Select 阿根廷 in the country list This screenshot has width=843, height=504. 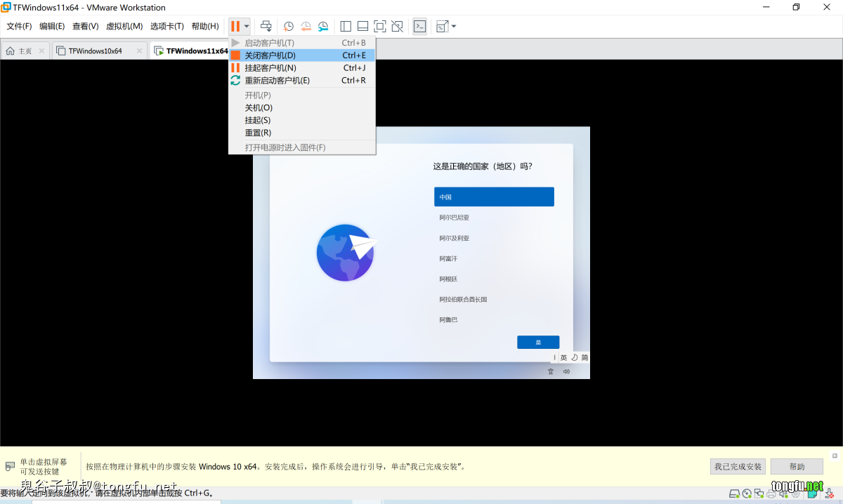(448, 279)
